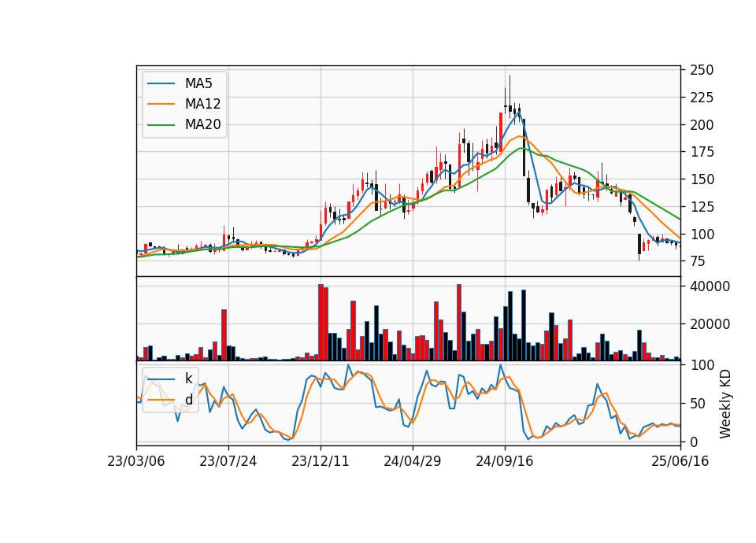Click the 175 price axis label
Viewport: 756px width, 543px height.
(x=702, y=152)
